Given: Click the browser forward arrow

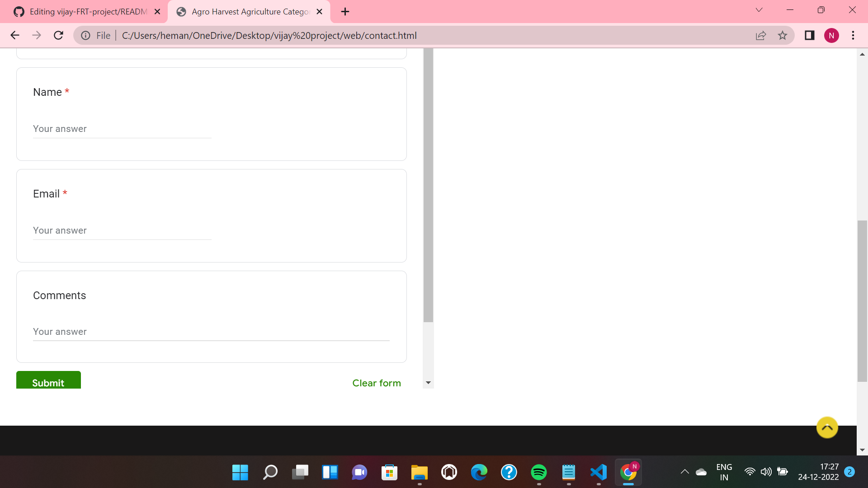Looking at the screenshot, I should coord(37,35).
